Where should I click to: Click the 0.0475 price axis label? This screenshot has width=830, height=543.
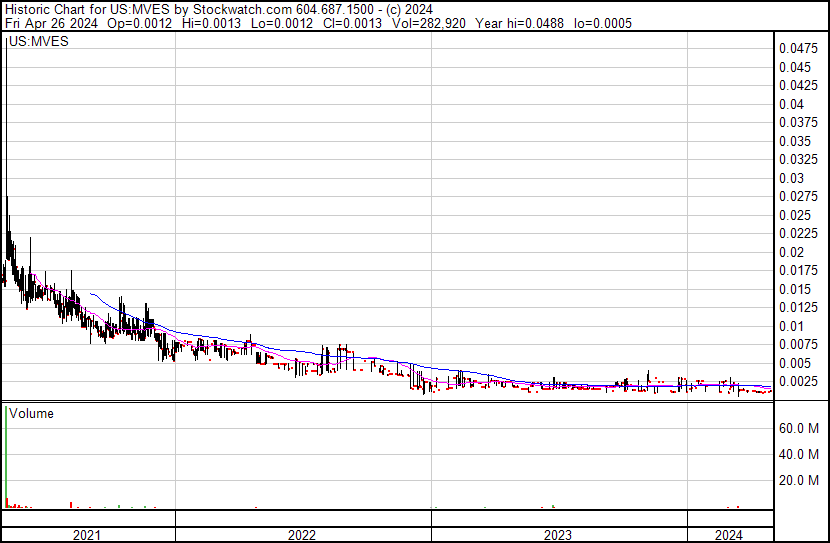(x=798, y=48)
